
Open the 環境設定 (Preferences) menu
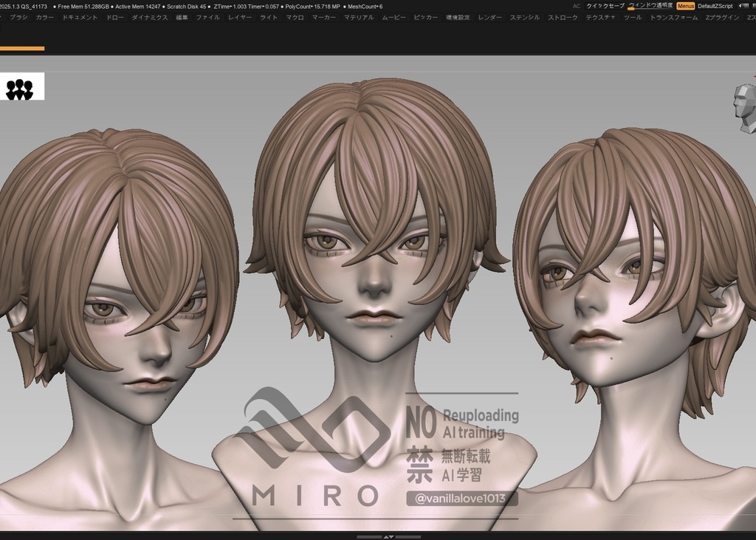click(x=458, y=18)
